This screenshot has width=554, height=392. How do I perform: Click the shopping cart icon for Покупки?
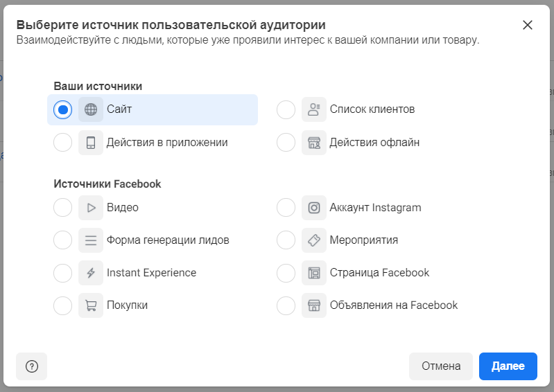click(91, 305)
